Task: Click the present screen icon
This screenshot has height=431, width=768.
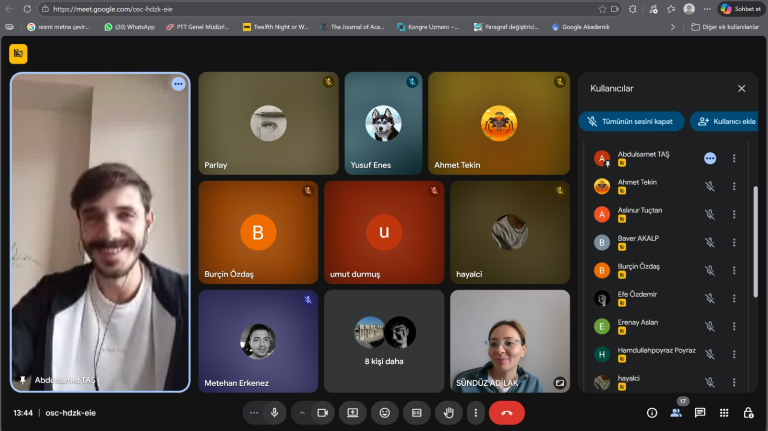Action: coord(352,412)
